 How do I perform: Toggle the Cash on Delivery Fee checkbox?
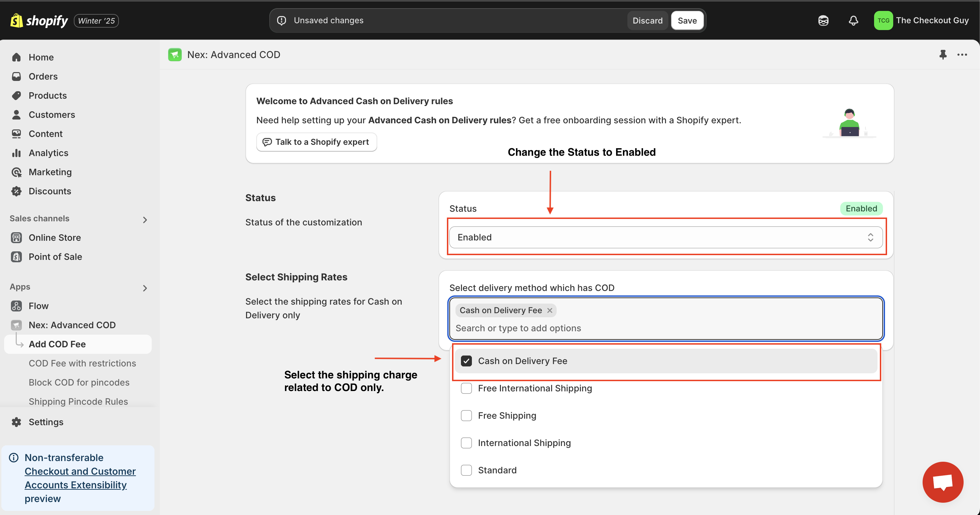click(x=466, y=361)
